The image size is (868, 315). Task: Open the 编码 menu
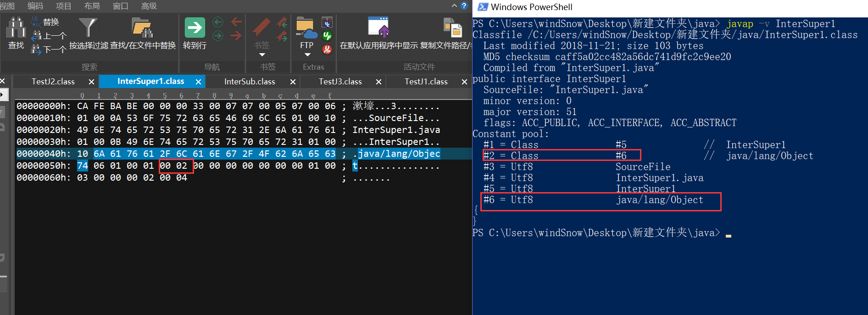[35, 6]
